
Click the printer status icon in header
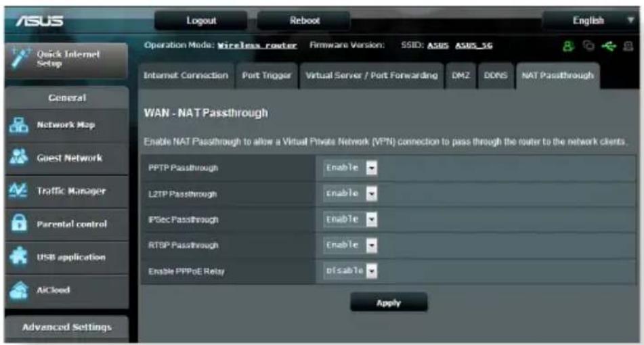(x=628, y=46)
